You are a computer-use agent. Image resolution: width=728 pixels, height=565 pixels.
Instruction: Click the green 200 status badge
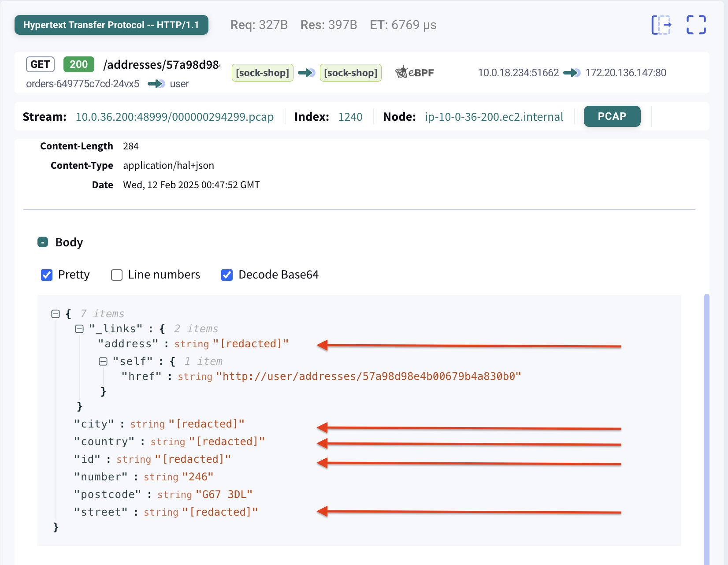pyautogui.click(x=78, y=64)
